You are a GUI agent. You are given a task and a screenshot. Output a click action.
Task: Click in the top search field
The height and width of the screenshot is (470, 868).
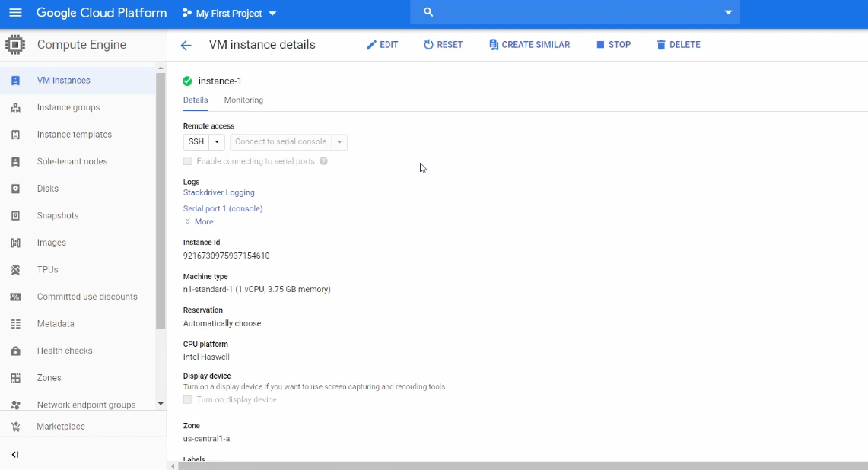576,12
